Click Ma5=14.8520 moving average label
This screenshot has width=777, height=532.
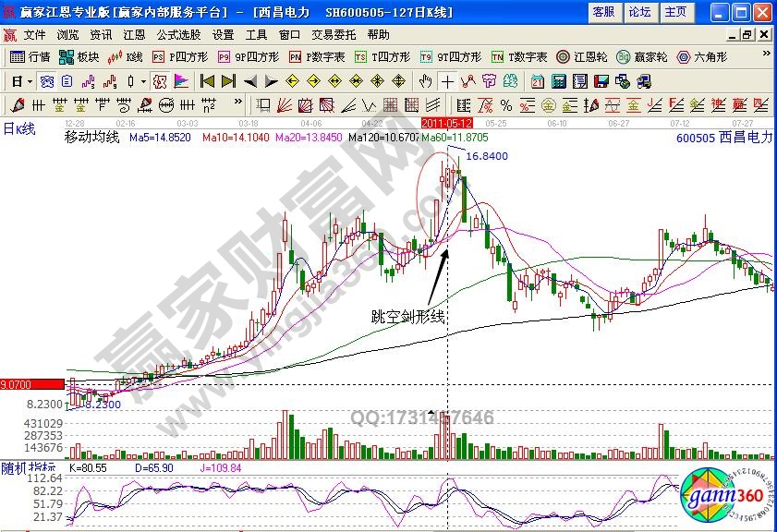pos(160,138)
